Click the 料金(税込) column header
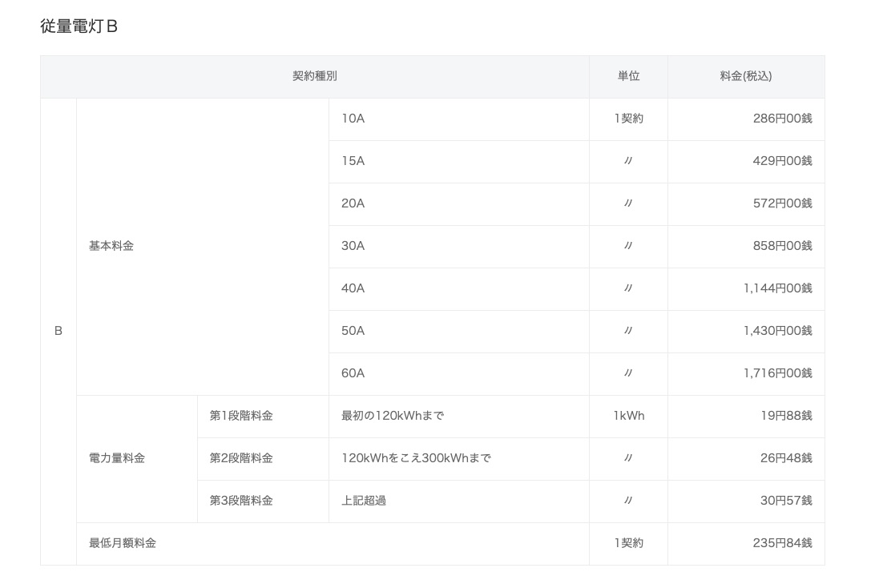Screen dimensions: 879x588 [746, 76]
